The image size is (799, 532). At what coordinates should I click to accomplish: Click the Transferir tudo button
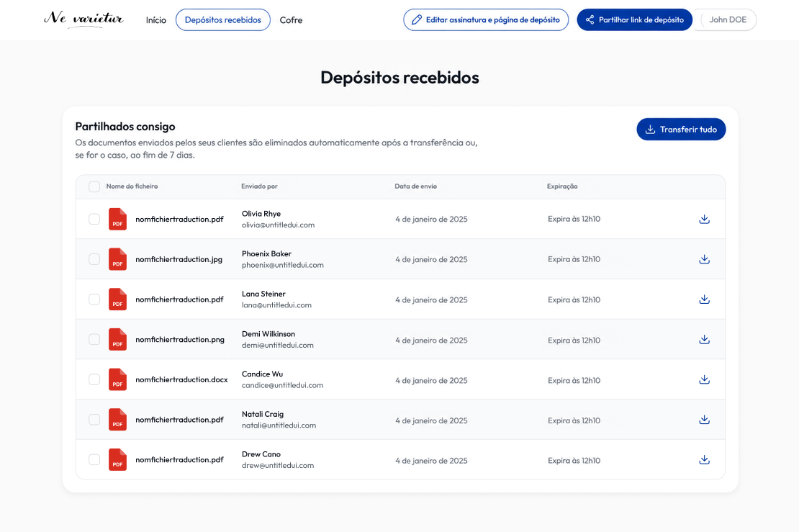[681, 130]
